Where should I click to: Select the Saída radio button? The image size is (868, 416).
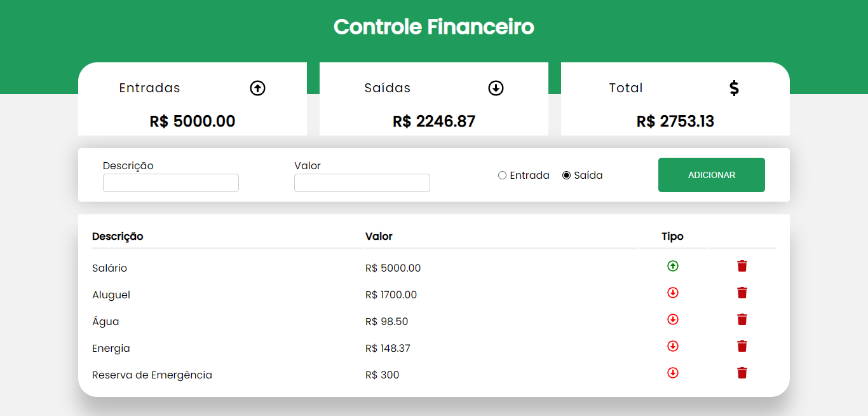click(566, 175)
